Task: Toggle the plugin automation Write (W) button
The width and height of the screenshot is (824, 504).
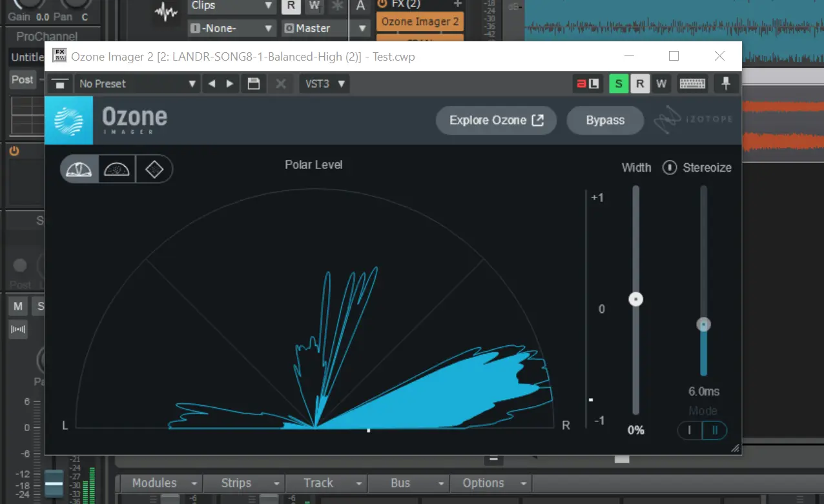Action: (661, 84)
